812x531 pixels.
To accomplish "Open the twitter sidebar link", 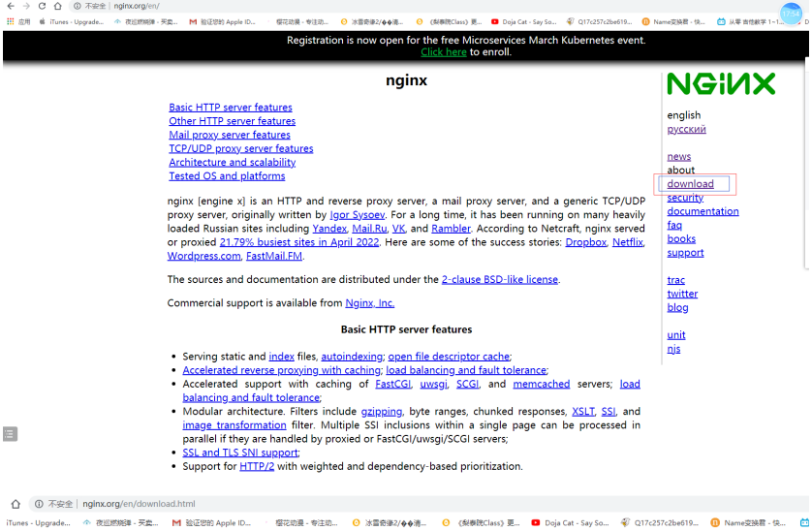I will (x=682, y=294).
